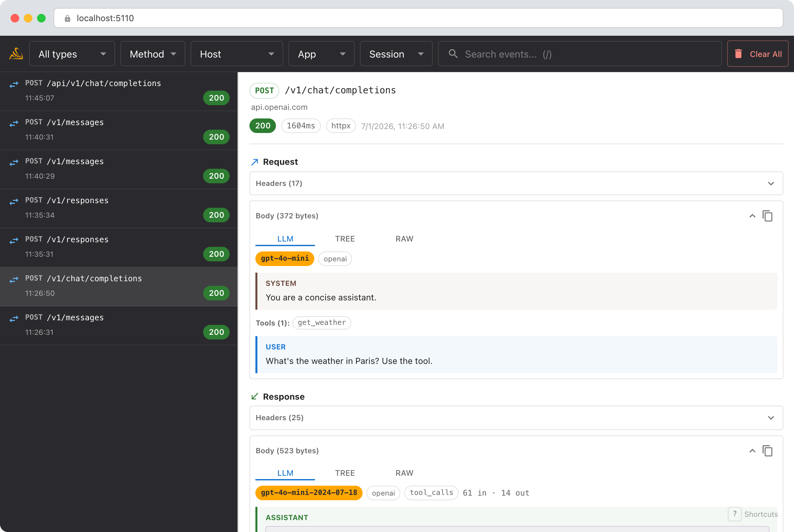Click the trash icon in Clear All
This screenshot has width=794, height=532.
pos(738,54)
